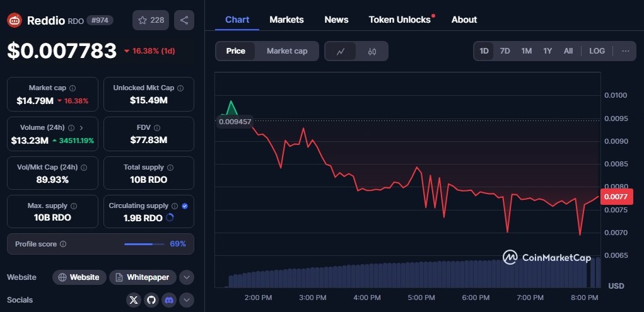Switch to candlestick chart view icon

372,51
